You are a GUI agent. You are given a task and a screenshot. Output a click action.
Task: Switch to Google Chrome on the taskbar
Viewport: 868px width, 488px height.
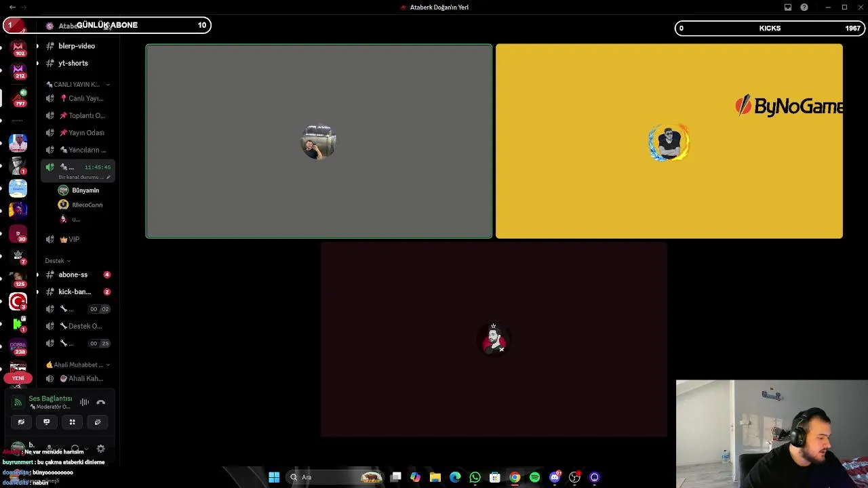point(515,477)
